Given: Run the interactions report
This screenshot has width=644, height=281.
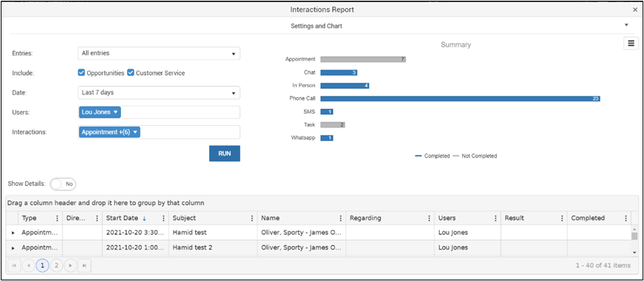Looking at the screenshot, I should click(x=224, y=154).
